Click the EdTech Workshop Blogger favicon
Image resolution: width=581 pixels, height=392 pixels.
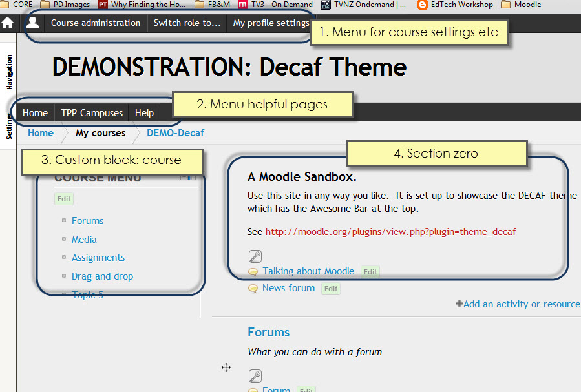[422, 5]
